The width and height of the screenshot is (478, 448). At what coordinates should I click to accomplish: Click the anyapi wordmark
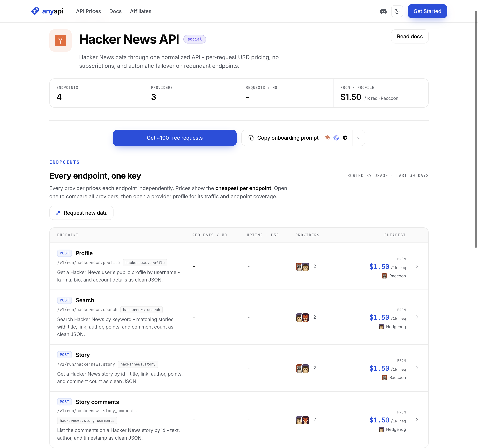[53, 11]
